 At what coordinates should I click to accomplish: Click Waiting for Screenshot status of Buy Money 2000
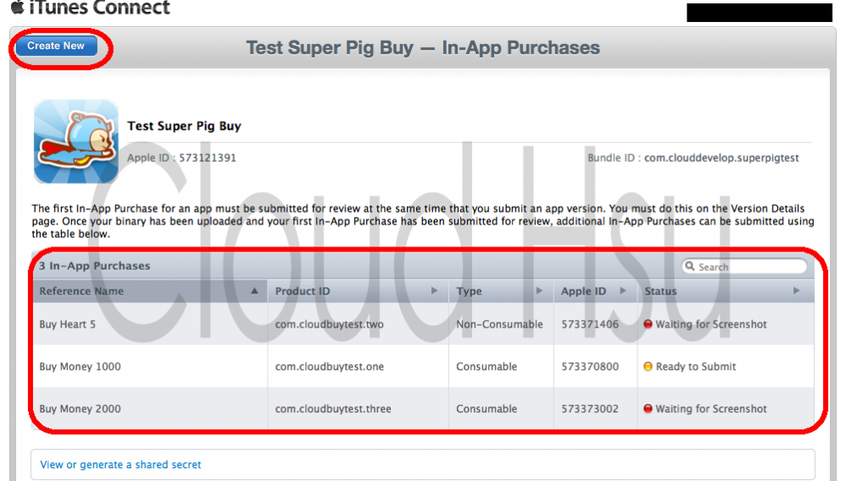(711, 409)
